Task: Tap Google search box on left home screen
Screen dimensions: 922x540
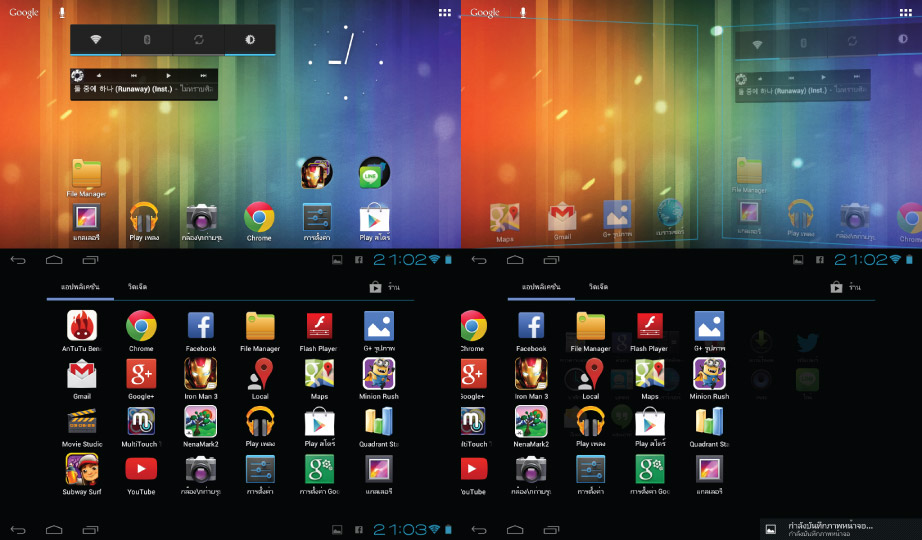Action: click(x=24, y=12)
